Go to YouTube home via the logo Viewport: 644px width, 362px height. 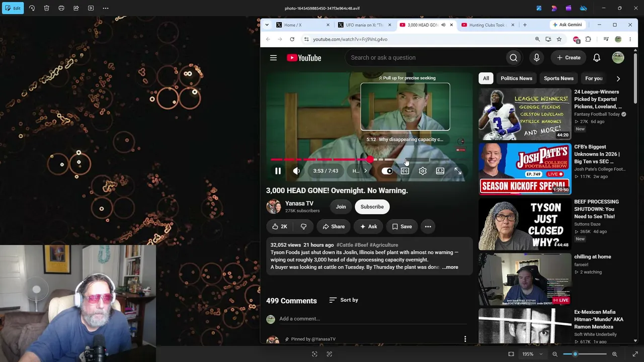coord(304,58)
